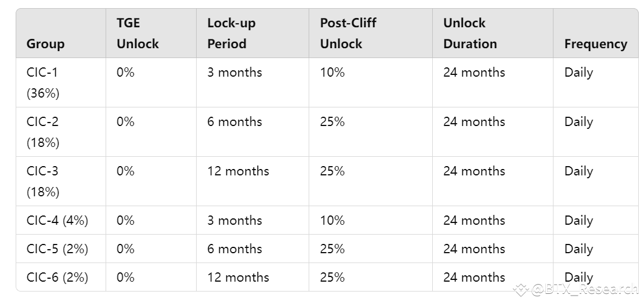The image size is (644, 302).
Task: Click the CIC-3 lock-up period of 12 months
Action: pos(238,171)
